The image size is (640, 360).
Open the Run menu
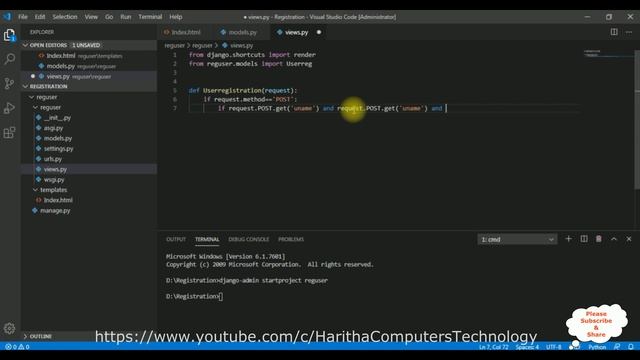click(x=126, y=17)
